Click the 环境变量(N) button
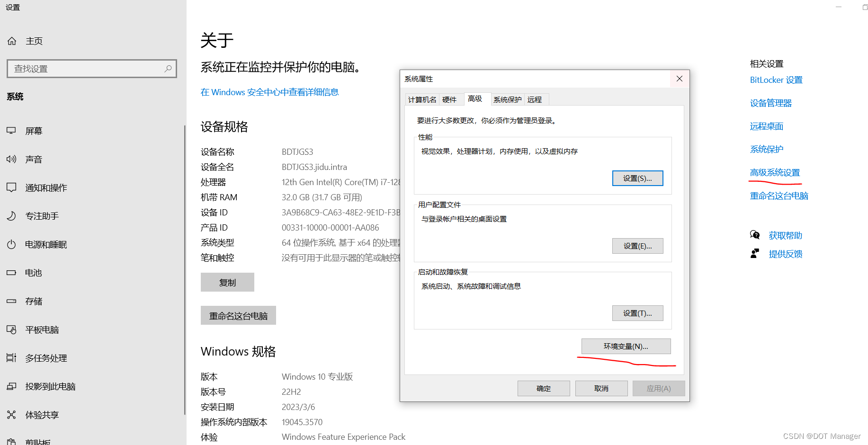This screenshot has width=868, height=445. 626,346
